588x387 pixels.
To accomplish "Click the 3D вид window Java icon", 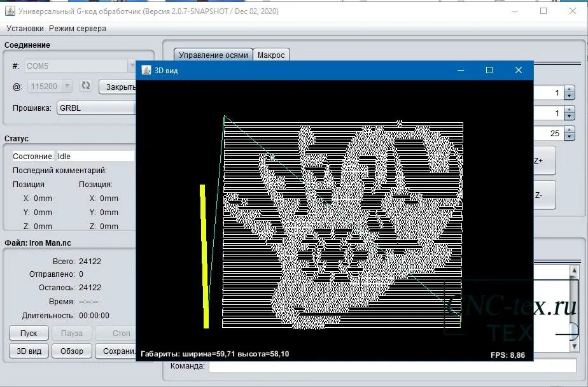I will point(146,70).
